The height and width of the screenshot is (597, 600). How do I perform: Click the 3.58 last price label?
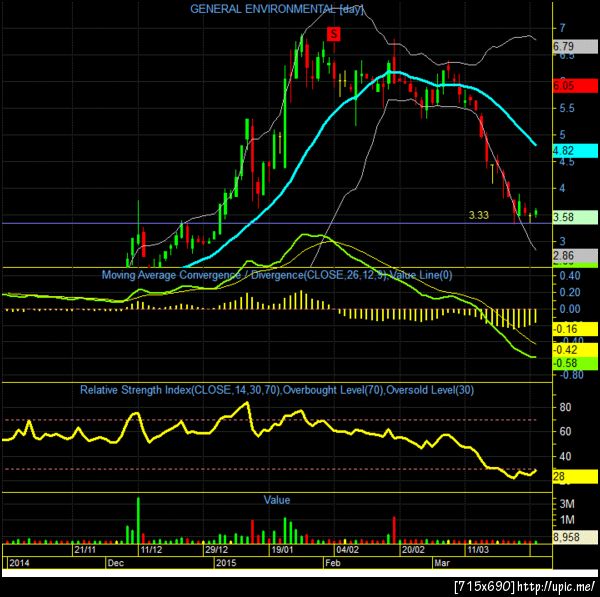click(x=575, y=217)
